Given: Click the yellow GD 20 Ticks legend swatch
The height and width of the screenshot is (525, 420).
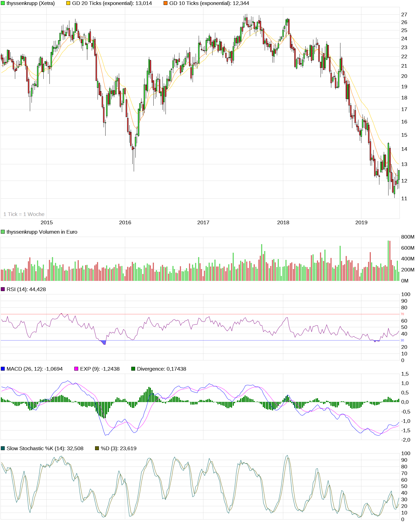Looking at the screenshot, I should [68, 3].
